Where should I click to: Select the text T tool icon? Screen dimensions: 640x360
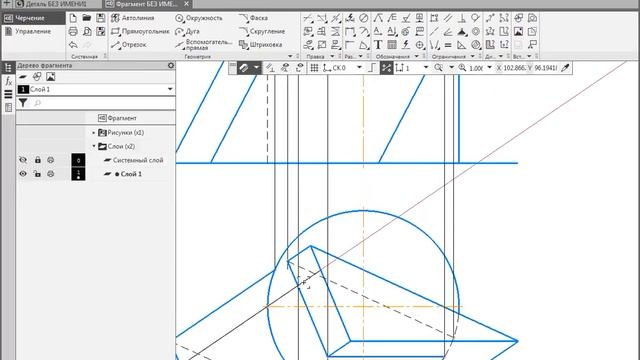coord(378,45)
